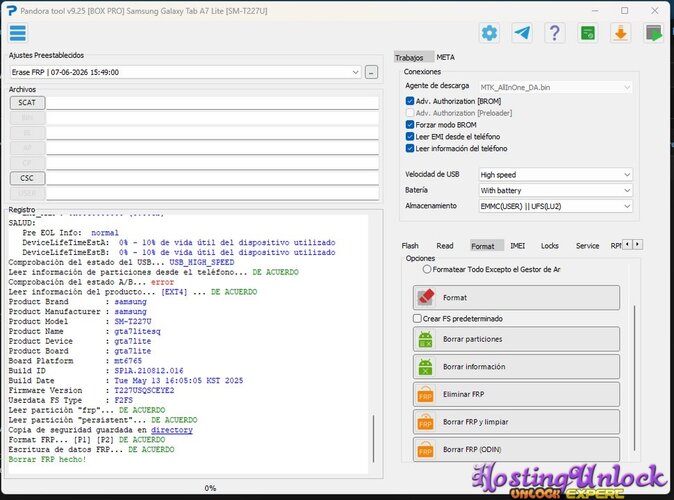The height and width of the screenshot is (500, 674).
Task: Click the FRP icon beside Borrar FRP y limpiar
Action: (425, 422)
